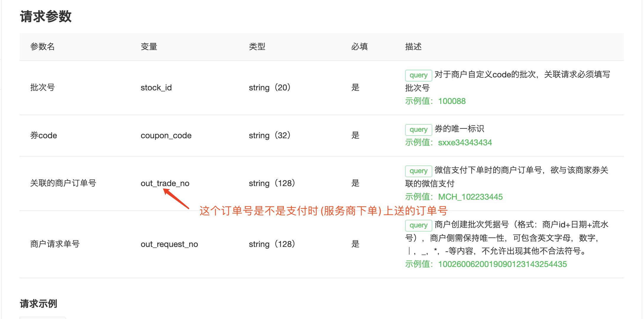Image resolution: width=644 pixels, height=319 pixels.
Task: Click the query tag in stock_id row
Action: [x=418, y=75]
